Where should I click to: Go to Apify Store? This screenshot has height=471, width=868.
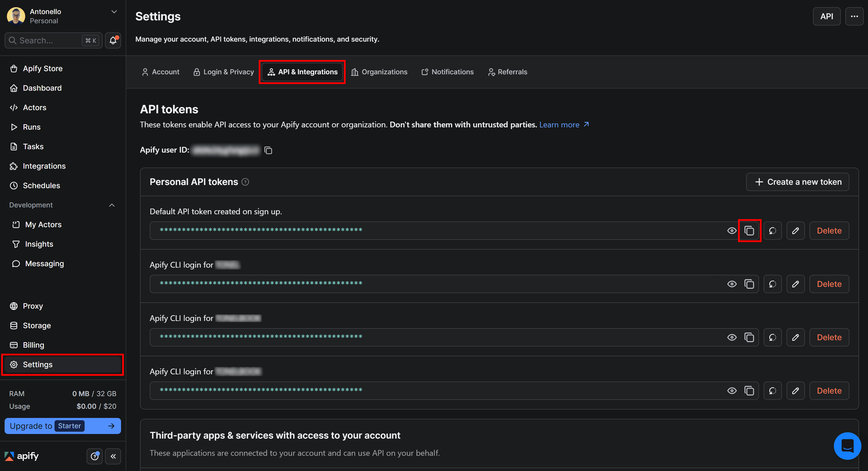click(x=63, y=69)
